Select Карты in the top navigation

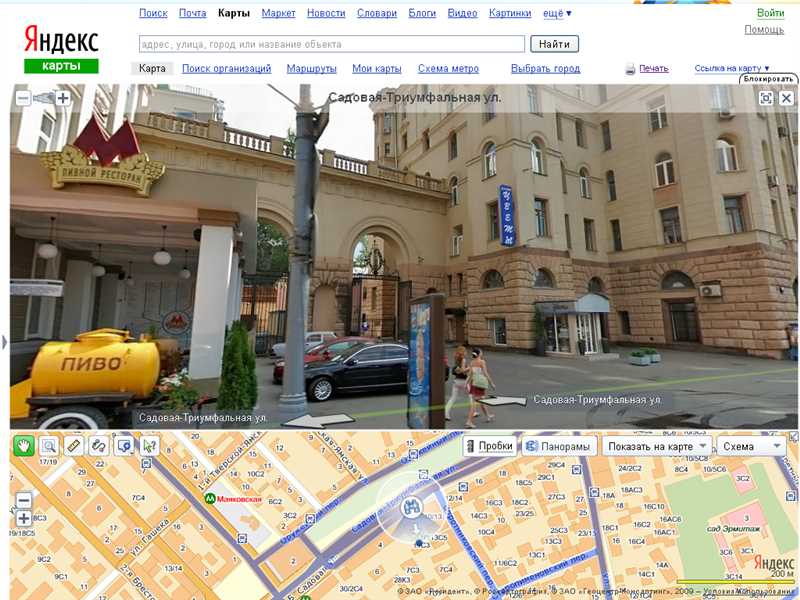(x=234, y=13)
